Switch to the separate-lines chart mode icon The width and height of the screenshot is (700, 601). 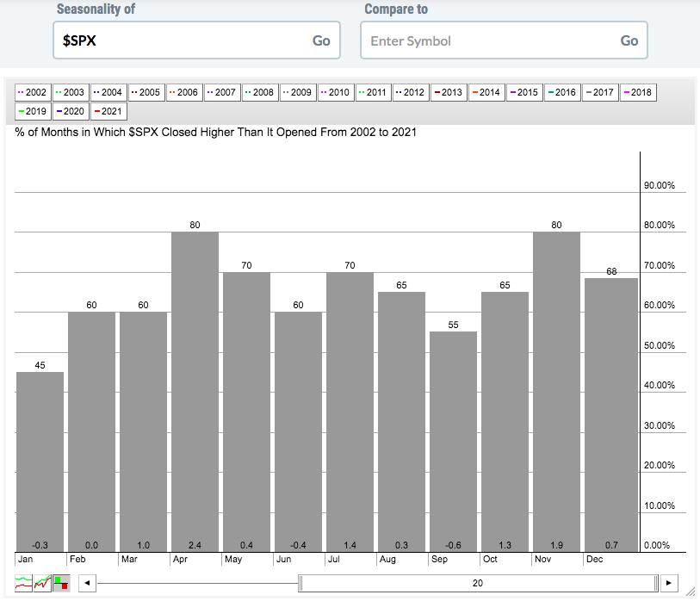[23, 583]
